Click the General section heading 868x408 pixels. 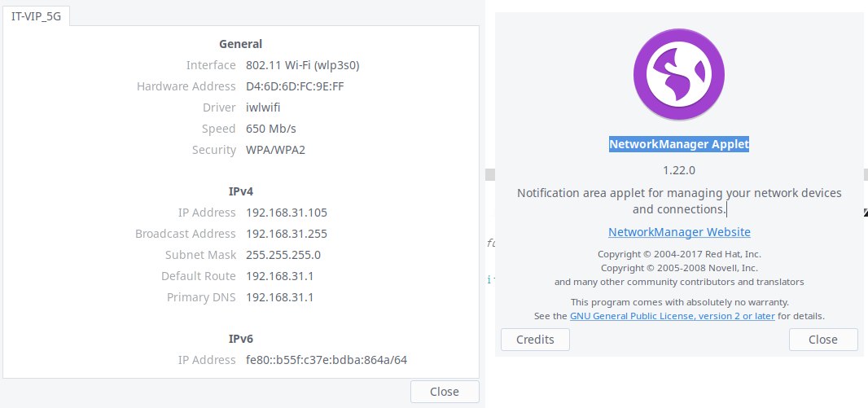241,44
